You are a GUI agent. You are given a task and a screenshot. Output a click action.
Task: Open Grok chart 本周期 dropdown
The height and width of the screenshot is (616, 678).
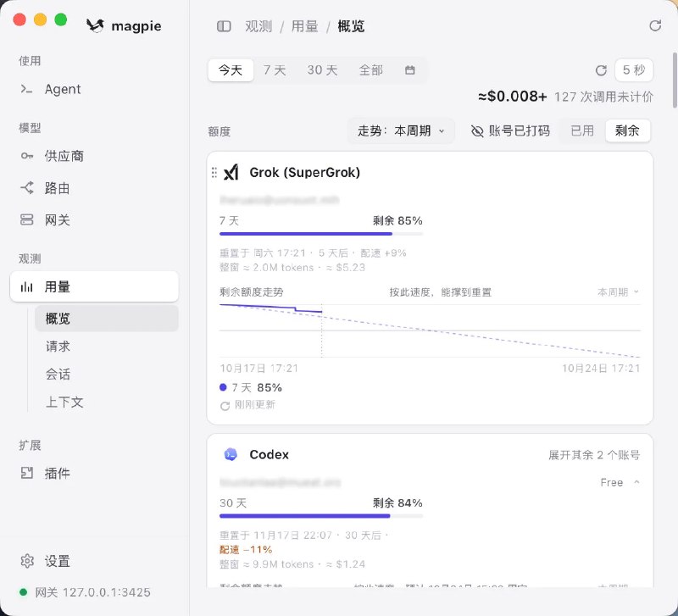pos(618,292)
